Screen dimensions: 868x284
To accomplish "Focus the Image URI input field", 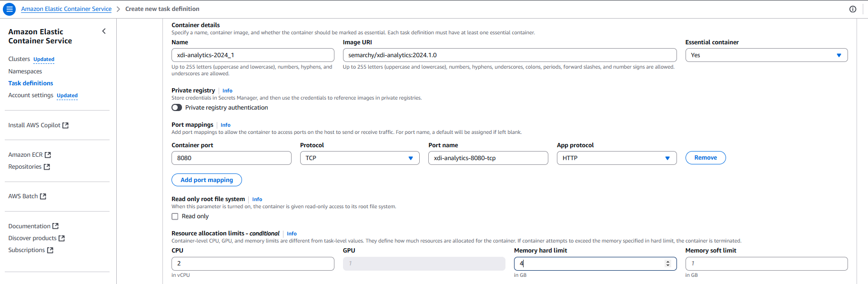I will point(510,55).
